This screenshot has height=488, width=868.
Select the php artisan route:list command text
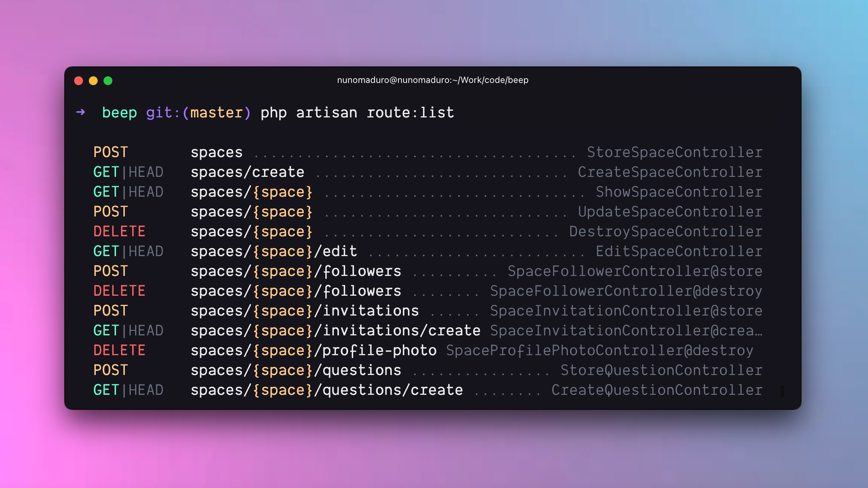tap(357, 113)
